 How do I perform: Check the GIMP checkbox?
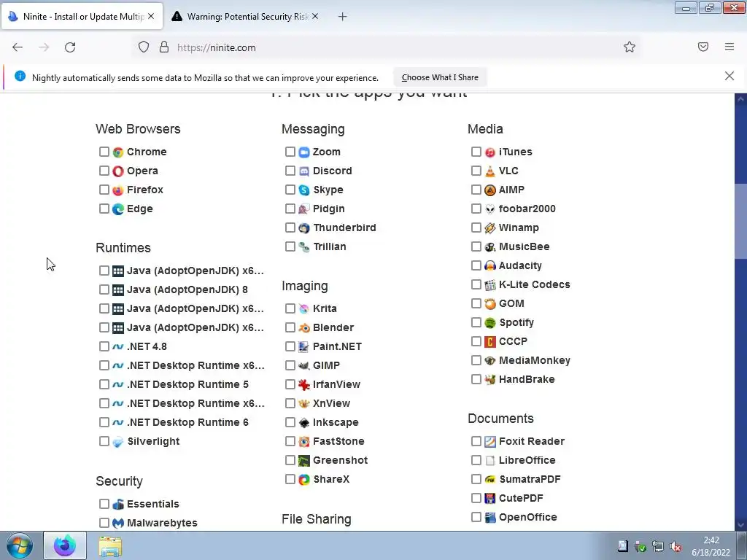(x=290, y=365)
